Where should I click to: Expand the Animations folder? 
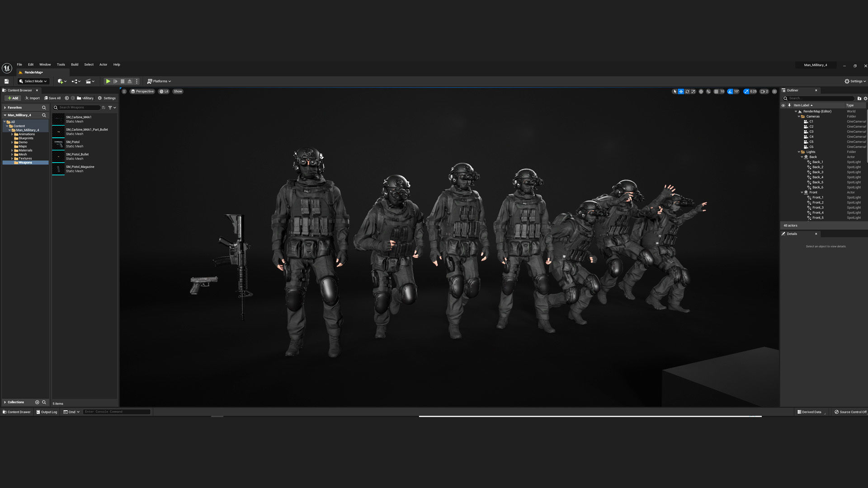point(12,134)
